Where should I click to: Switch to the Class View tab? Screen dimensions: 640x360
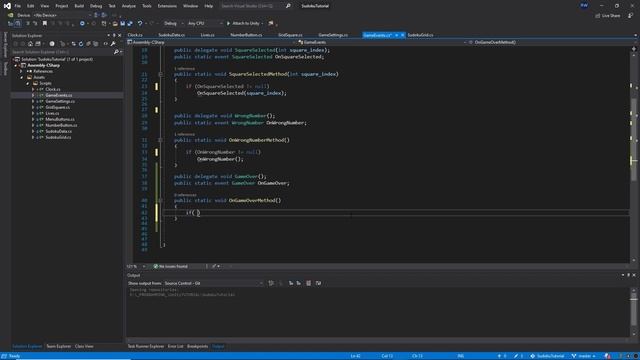point(84,347)
